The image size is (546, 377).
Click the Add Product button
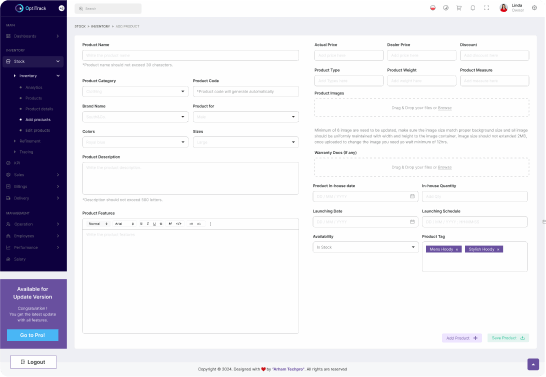click(x=462, y=338)
